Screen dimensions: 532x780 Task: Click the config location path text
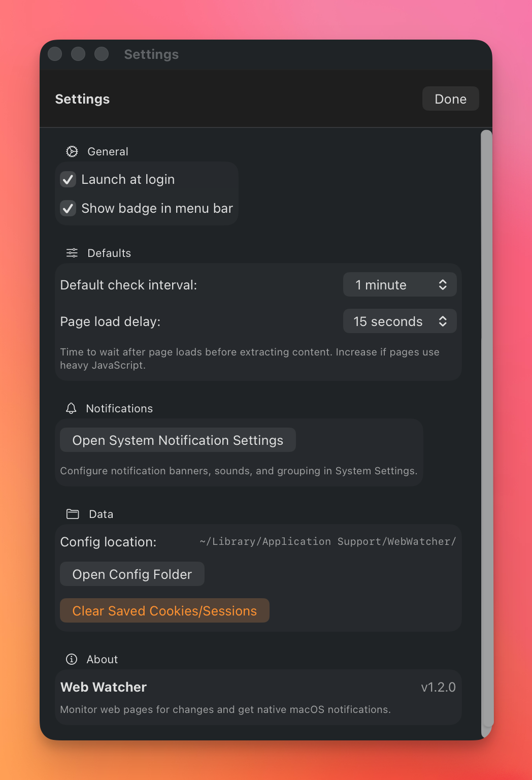click(x=328, y=542)
